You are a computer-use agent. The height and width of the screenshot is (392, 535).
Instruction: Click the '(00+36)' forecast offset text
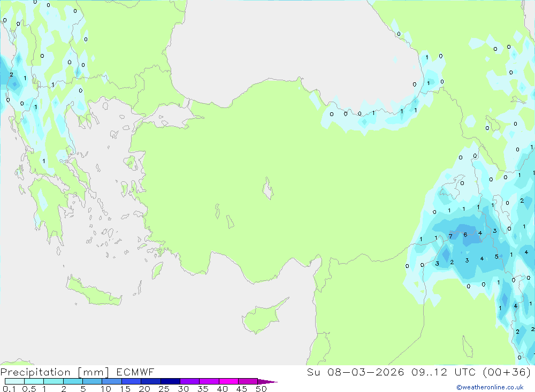click(507, 372)
